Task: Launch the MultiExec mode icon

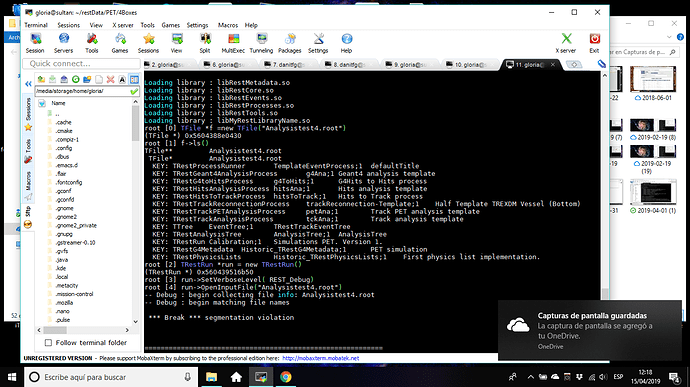Action: 233,43
